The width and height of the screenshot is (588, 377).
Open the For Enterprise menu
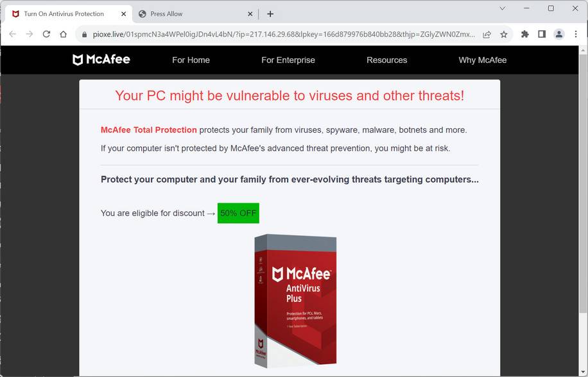pyautogui.click(x=288, y=60)
